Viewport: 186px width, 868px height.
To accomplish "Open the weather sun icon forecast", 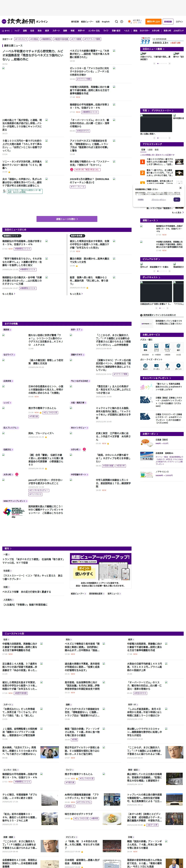I will pyautogui.click(x=130, y=22).
